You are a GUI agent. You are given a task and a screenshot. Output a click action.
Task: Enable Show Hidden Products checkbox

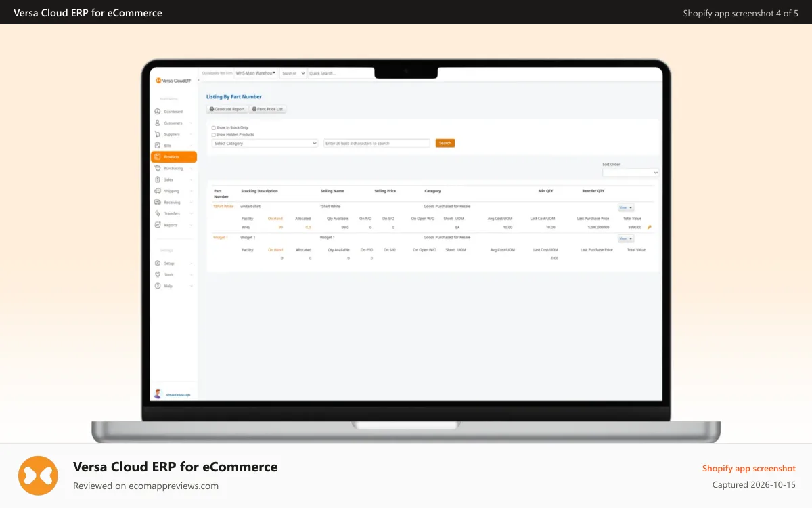point(214,135)
